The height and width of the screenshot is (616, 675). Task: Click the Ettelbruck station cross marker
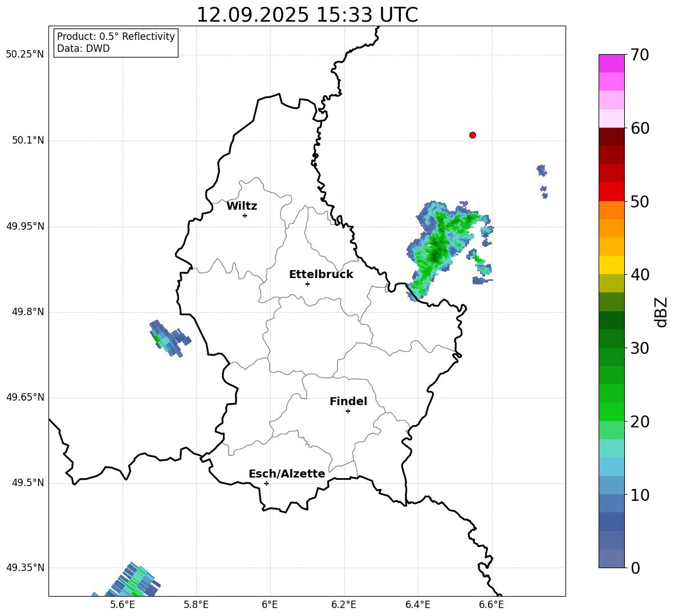click(307, 284)
